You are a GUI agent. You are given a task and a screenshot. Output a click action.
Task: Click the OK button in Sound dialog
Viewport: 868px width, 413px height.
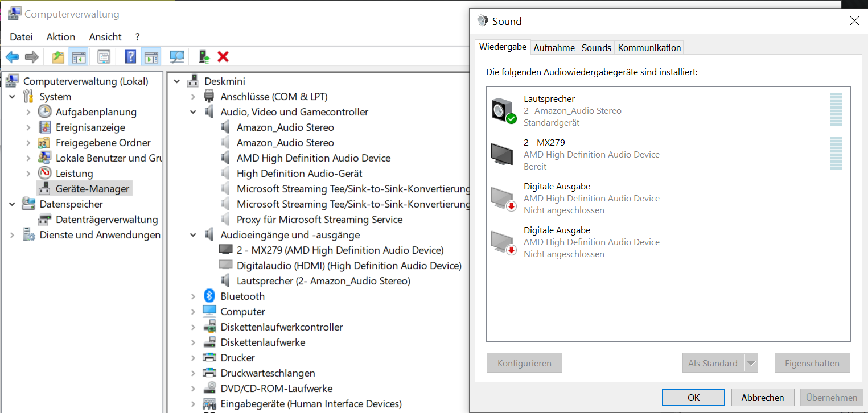[x=693, y=398]
